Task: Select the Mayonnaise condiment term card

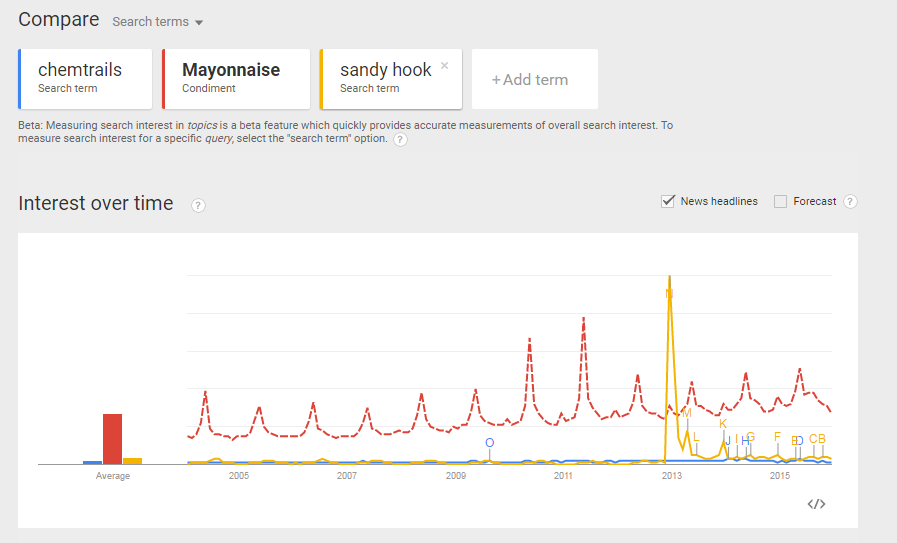Action: click(x=236, y=78)
